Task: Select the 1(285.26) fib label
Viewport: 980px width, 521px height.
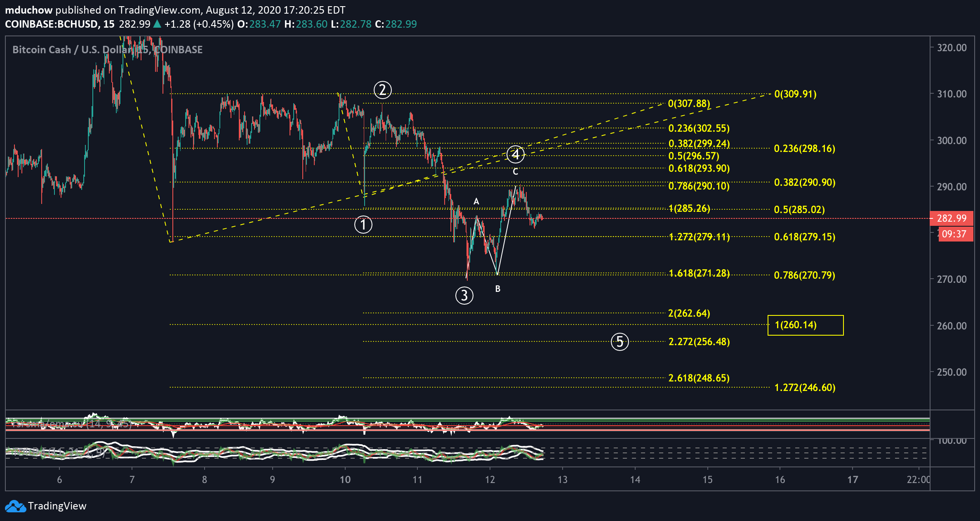Action: tap(689, 208)
